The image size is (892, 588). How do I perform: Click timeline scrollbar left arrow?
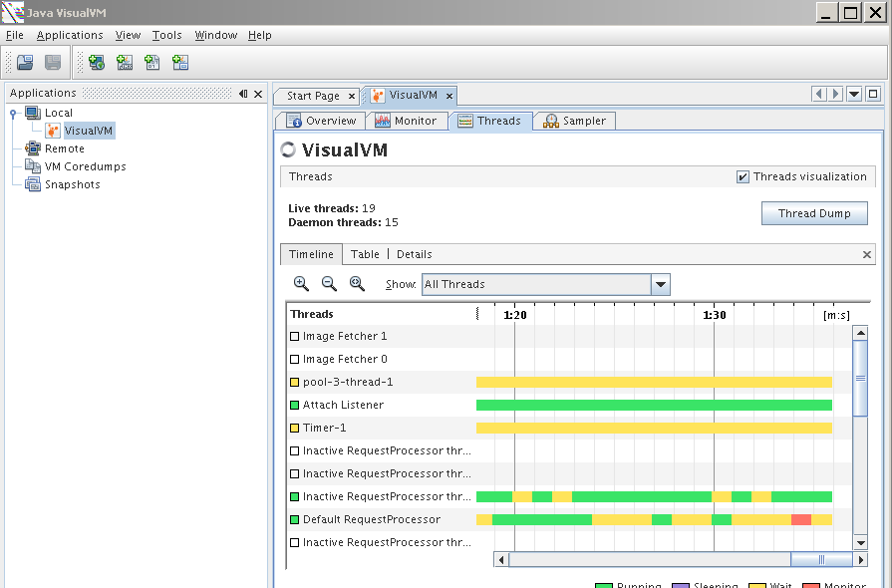[501, 559]
